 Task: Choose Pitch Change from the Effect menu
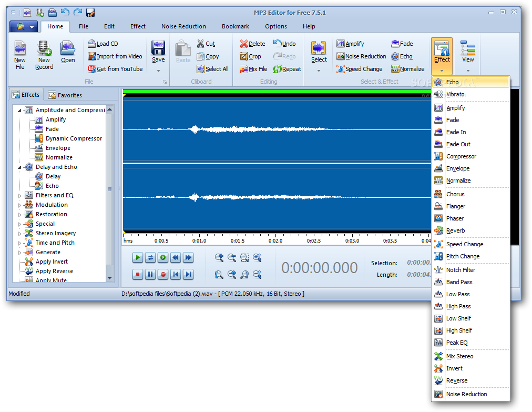tap(471, 256)
